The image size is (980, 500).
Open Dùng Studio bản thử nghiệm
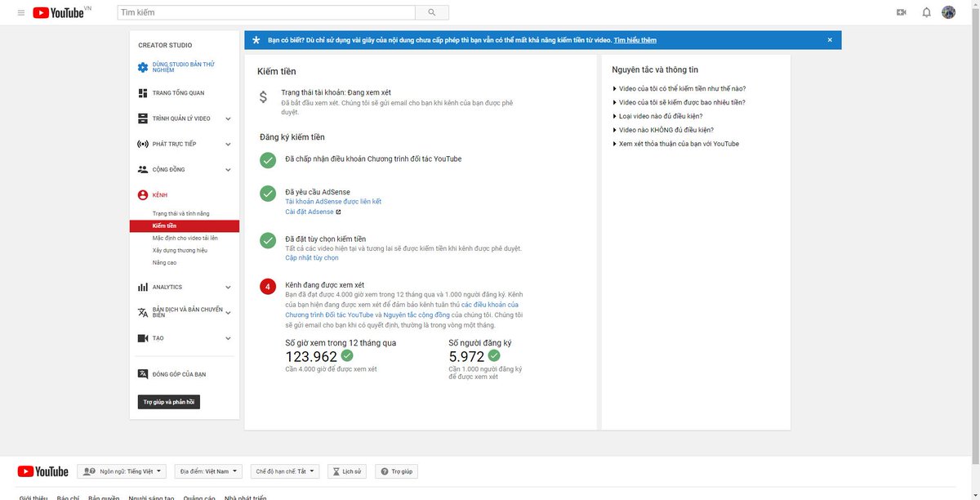(184, 67)
